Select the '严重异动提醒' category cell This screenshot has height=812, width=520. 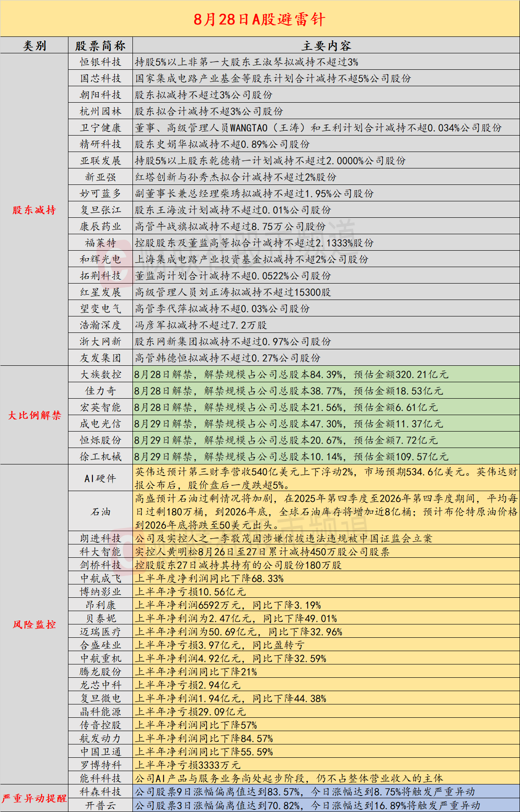point(34,798)
